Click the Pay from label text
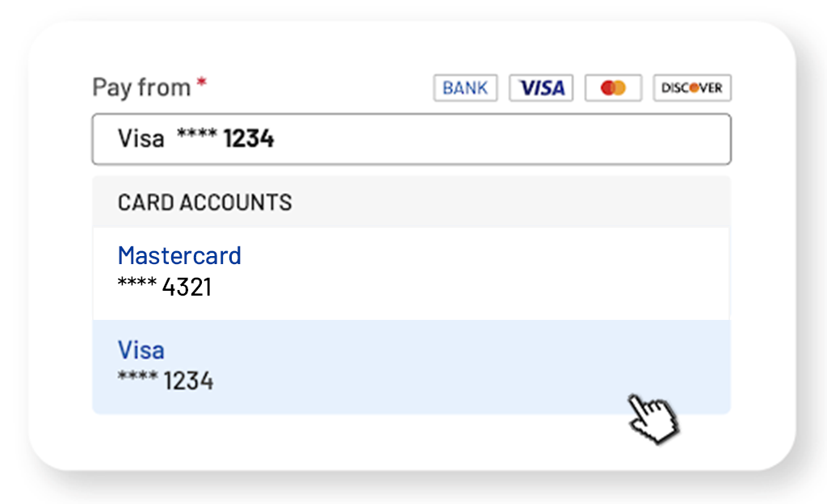 point(141,87)
